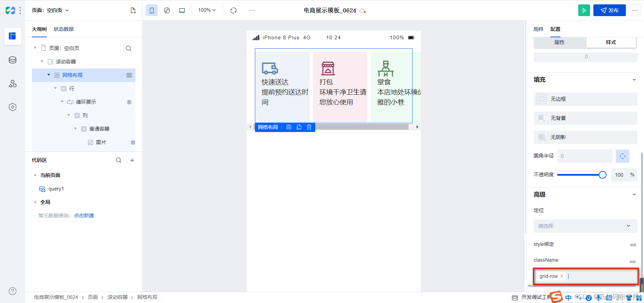Click the refresh canvas icon

point(233,10)
